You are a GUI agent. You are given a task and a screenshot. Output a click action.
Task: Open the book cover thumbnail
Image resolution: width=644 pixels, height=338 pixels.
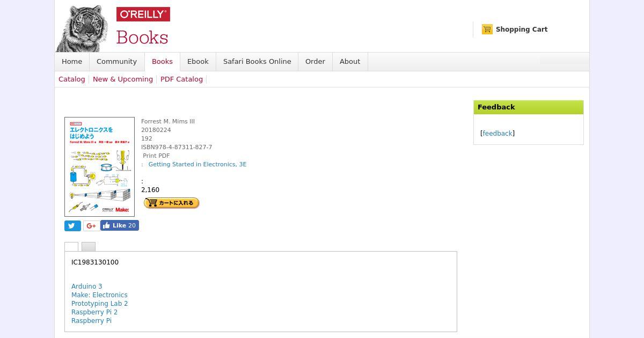click(x=99, y=167)
